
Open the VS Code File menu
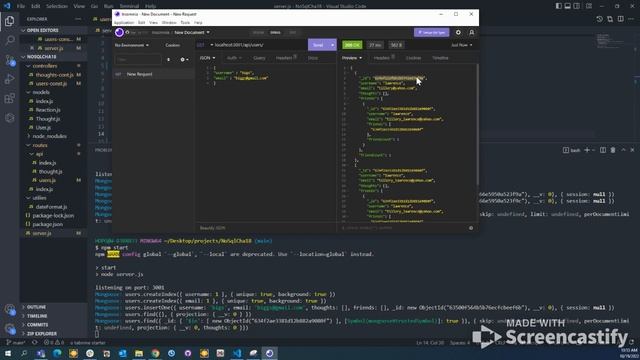pyautogui.click(x=21, y=6)
